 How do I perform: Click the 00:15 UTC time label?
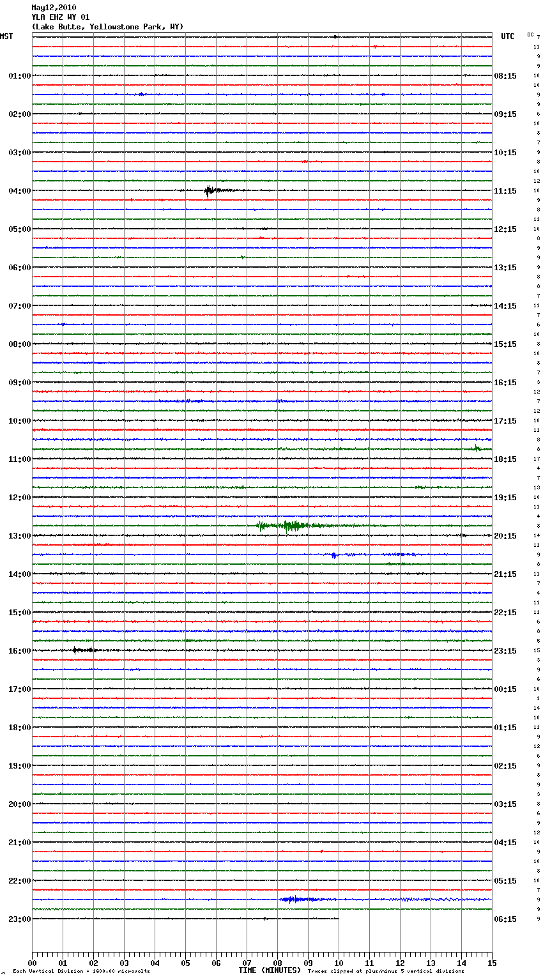(x=505, y=689)
